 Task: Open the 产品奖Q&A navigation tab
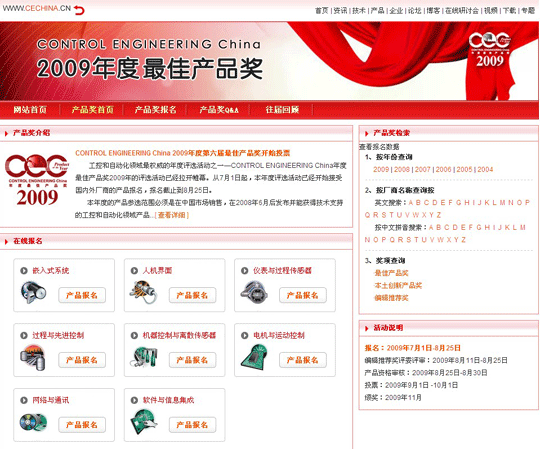click(219, 110)
